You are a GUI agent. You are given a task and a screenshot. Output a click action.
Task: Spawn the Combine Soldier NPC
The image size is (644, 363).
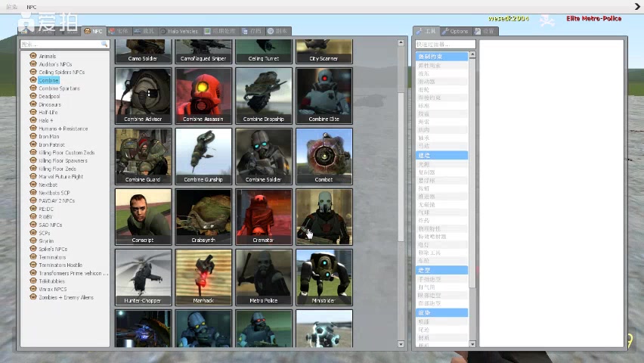pyautogui.click(x=264, y=157)
